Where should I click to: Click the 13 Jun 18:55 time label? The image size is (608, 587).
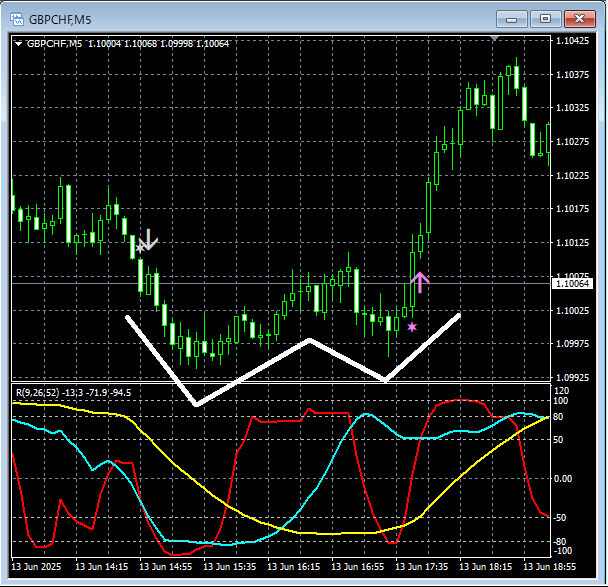(549, 567)
